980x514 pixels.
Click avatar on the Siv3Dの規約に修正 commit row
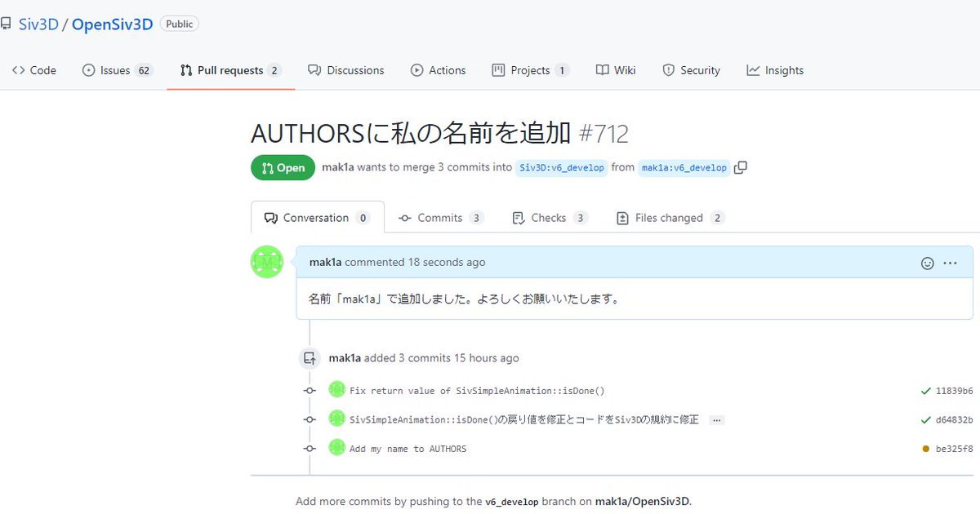[336, 419]
